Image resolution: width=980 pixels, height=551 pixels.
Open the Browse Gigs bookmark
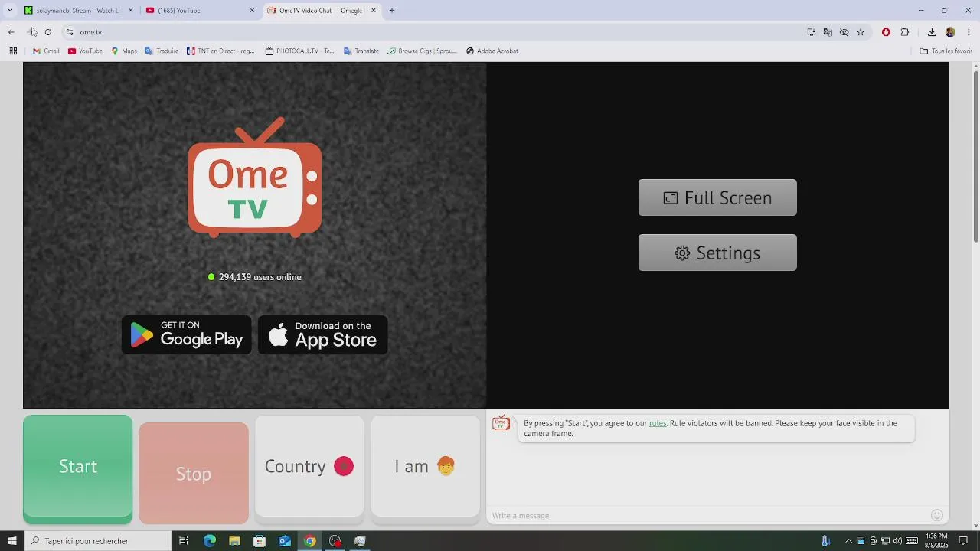[x=422, y=51]
